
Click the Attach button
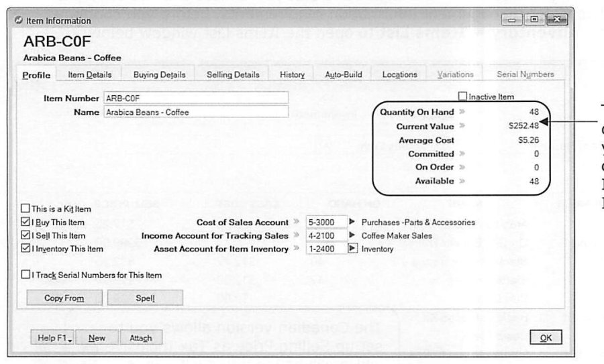point(141,338)
